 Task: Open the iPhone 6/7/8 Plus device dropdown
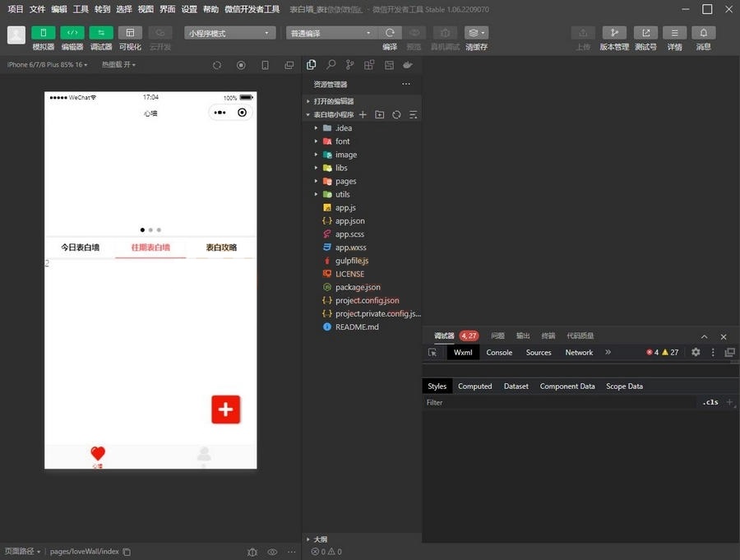click(x=47, y=65)
